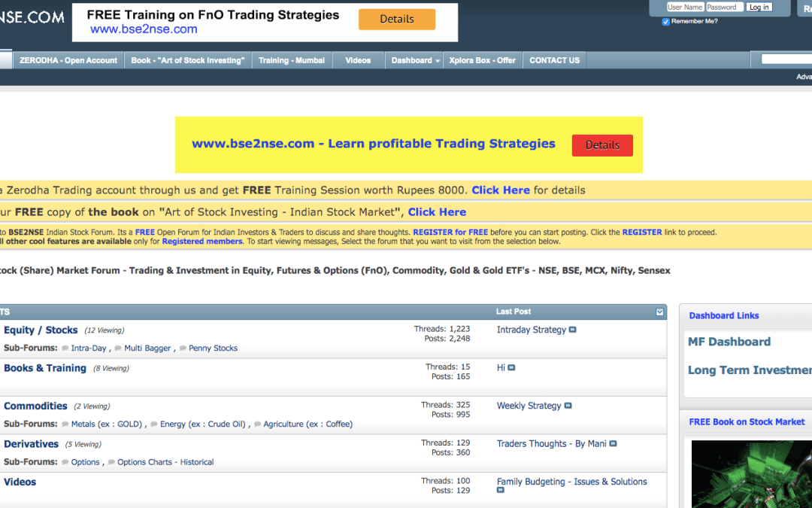This screenshot has height=508, width=812.
Task: Click go-to-post icon beside Weekly Strategy
Action: pos(568,406)
